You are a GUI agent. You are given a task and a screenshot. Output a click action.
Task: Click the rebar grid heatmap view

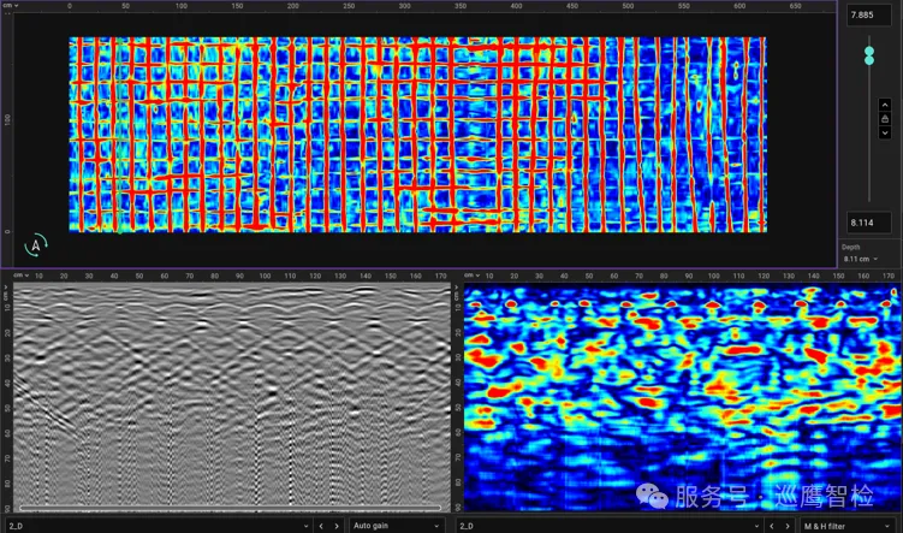[x=417, y=134]
